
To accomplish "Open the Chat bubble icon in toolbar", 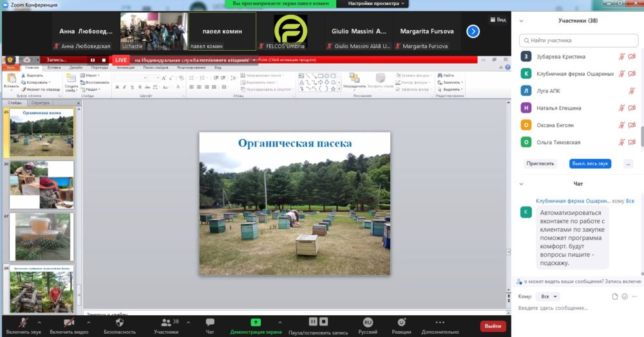I will point(210,322).
